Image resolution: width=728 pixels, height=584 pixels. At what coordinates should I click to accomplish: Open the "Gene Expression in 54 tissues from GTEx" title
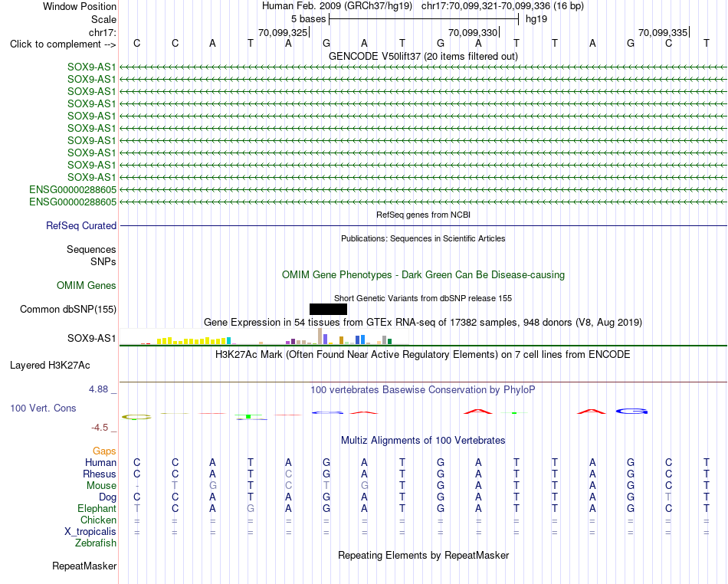click(x=423, y=322)
